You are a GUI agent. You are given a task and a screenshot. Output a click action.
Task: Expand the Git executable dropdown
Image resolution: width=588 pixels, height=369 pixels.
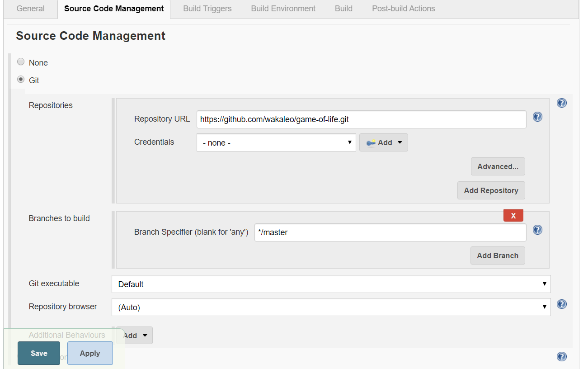(331, 284)
